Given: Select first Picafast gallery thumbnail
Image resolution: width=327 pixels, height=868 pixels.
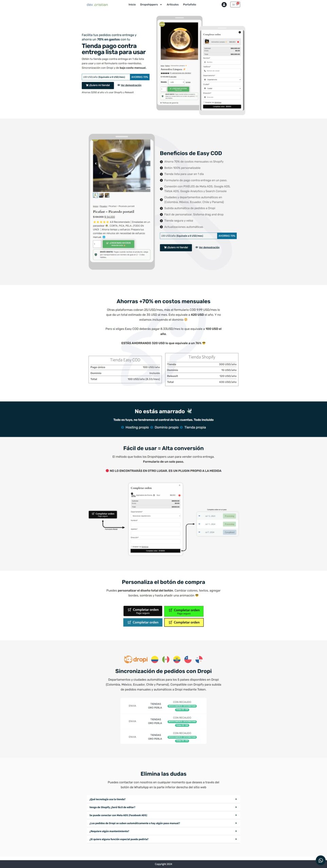Looking at the screenshot, I should click(95, 195).
